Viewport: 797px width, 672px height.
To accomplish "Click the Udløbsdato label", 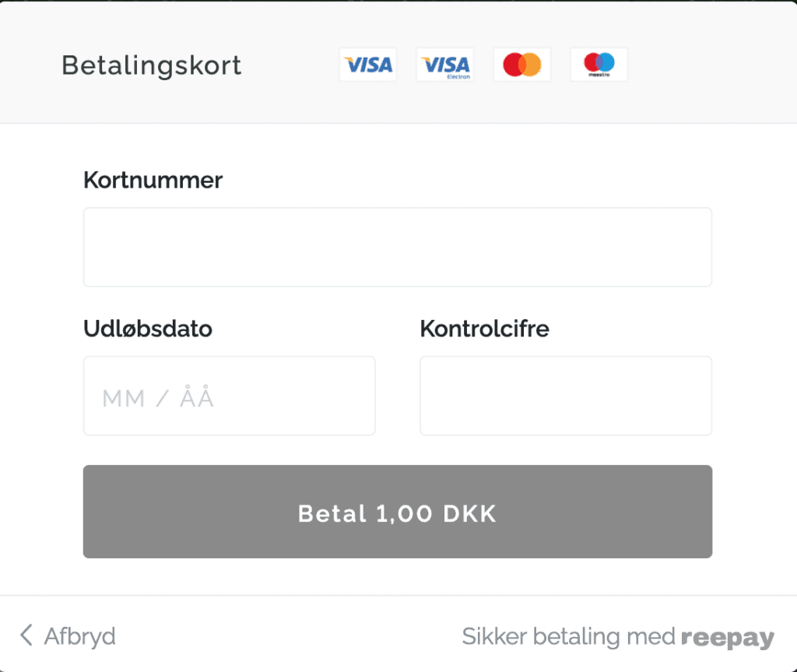I will point(147,329).
